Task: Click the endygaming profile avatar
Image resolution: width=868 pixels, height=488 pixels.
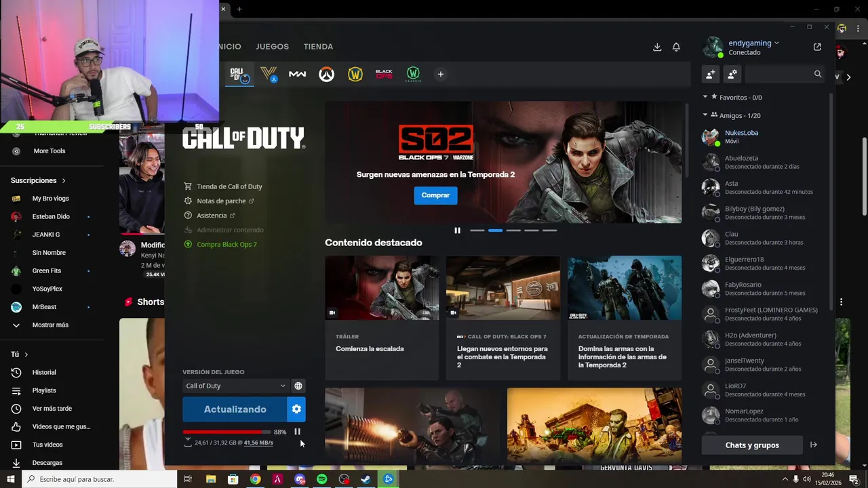Action: point(712,47)
